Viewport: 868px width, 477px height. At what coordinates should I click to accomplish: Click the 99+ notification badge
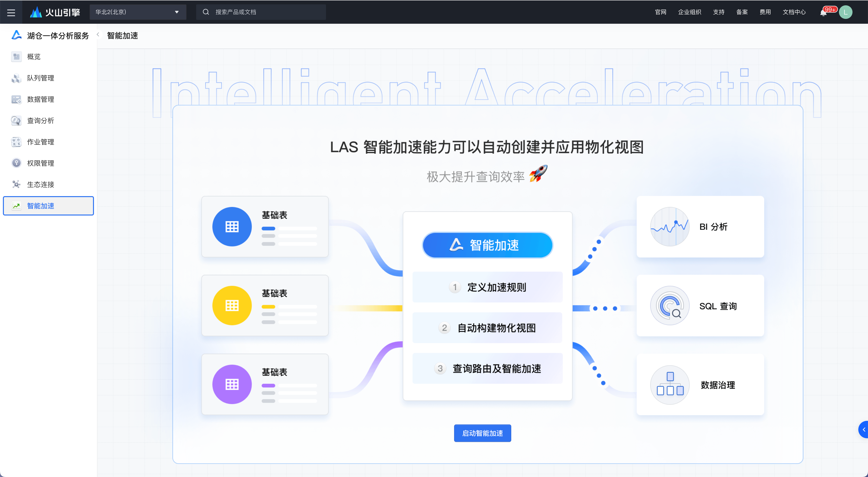pos(829,9)
